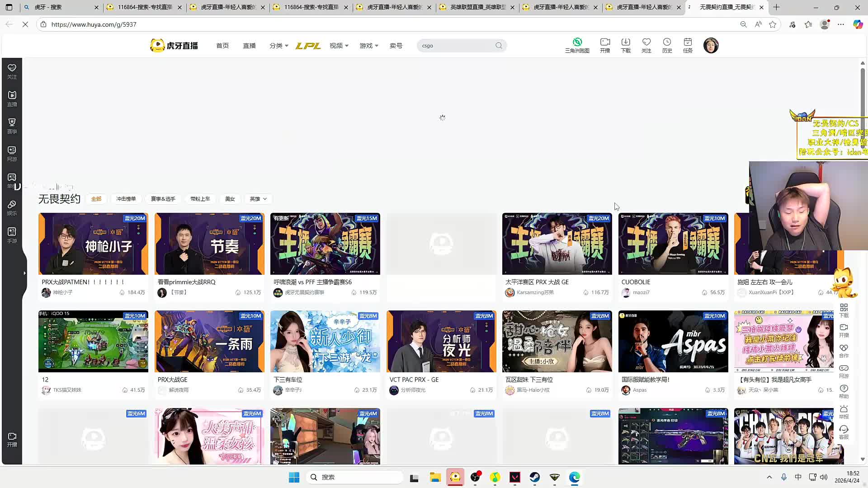
Task: Select the 美女 filter tag
Action: (x=230, y=199)
